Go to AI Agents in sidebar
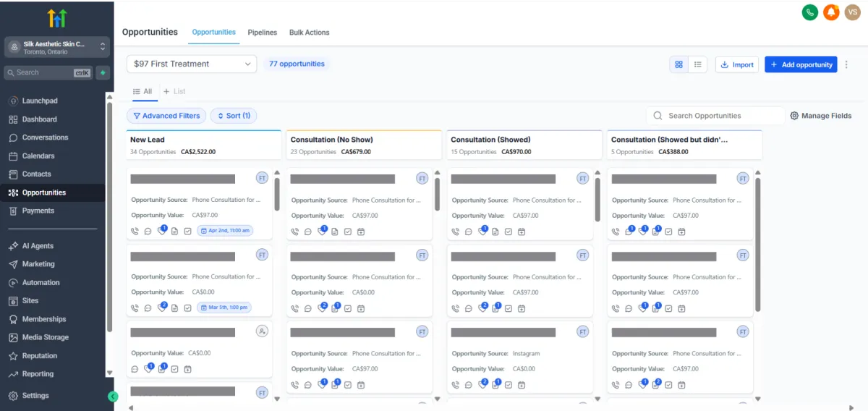Viewport: 868px width, 411px height. pyautogui.click(x=38, y=246)
